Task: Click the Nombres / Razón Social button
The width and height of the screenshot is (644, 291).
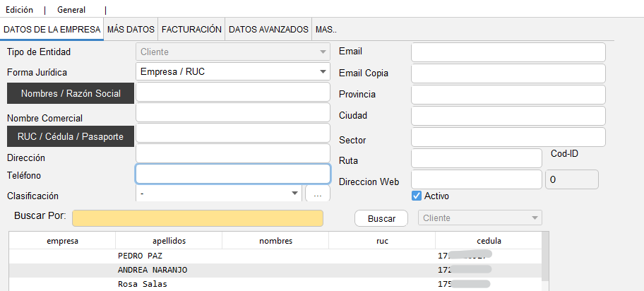Action: tap(71, 93)
